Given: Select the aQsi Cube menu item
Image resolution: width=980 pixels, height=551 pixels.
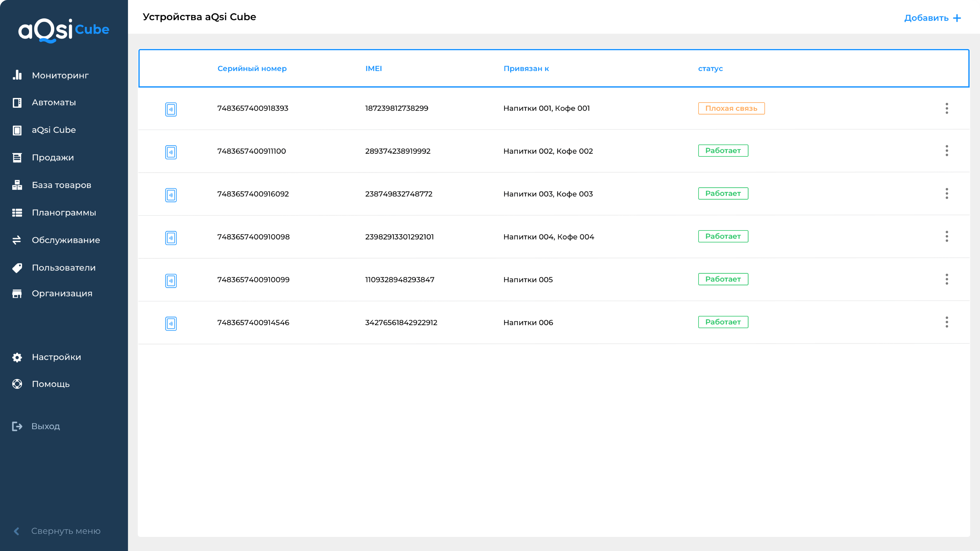Looking at the screenshot, I should pyautogui.click(x=54, y=130).
